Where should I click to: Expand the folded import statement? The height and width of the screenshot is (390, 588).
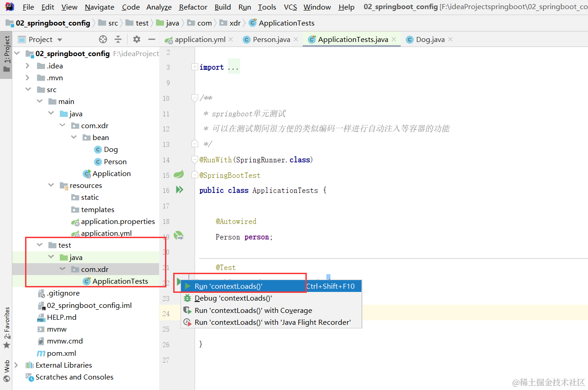195,67
